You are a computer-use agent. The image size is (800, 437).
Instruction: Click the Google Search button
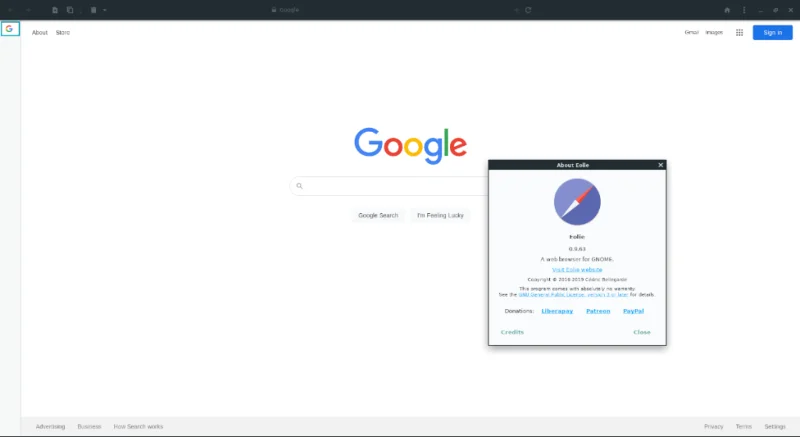point(378,215)
